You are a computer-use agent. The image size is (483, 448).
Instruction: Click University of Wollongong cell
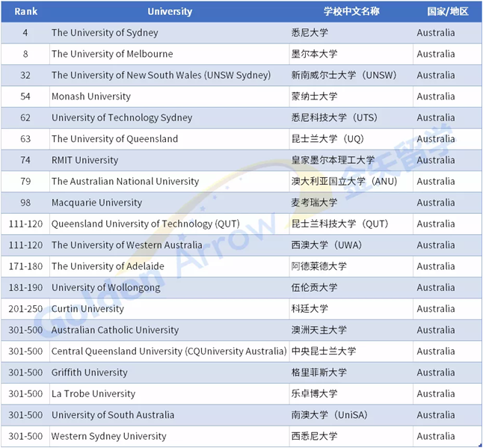coord(105,287)
